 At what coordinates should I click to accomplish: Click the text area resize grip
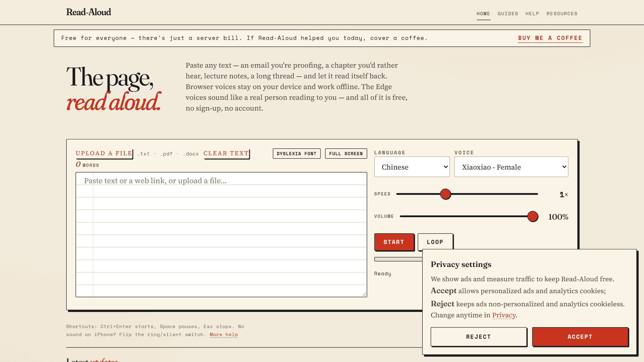[364, 294]
